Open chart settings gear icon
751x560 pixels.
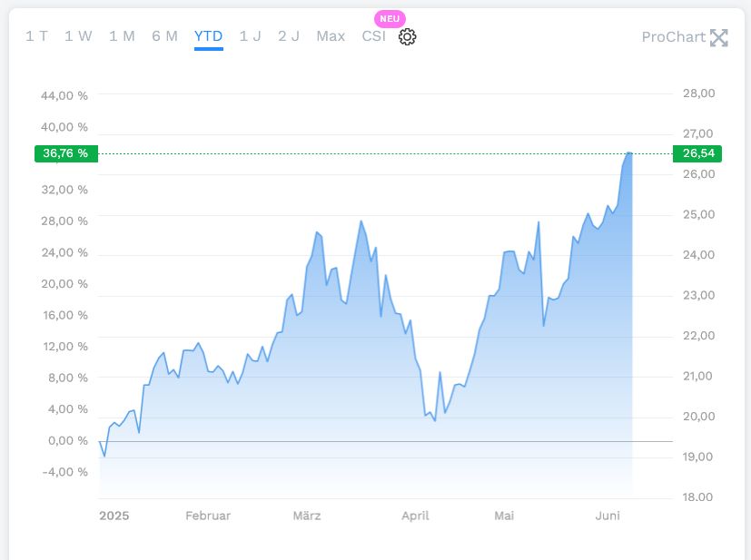[x=407, y=37]
